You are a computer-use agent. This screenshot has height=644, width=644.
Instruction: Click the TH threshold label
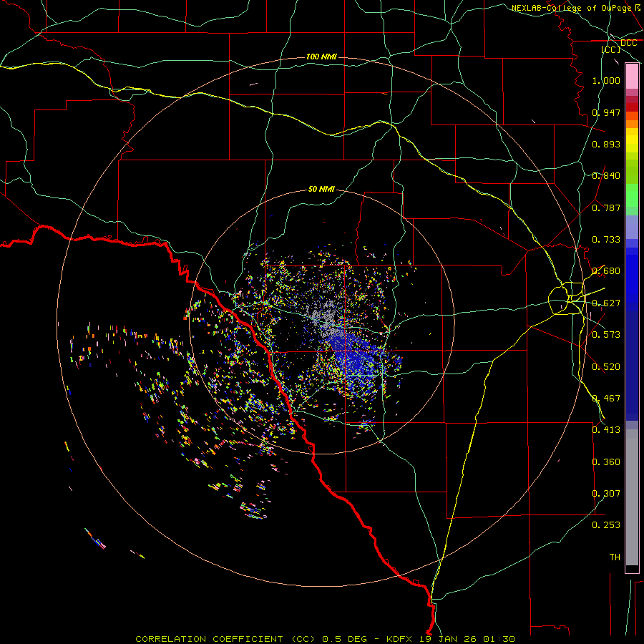click(x=615, y=557)
